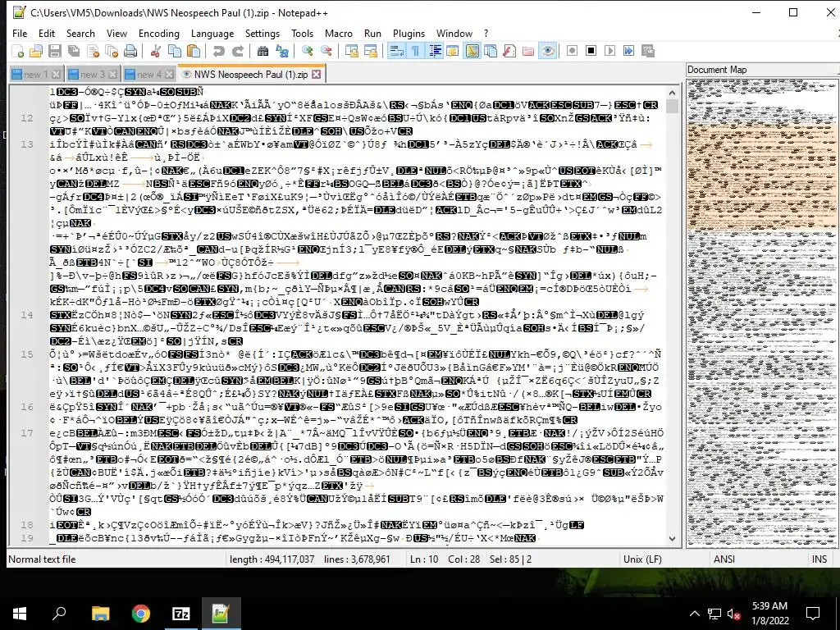The height and width of the screenshot is (630, 840).
Task: Show hidden system tray icons
Action: (x=694, y=614)
